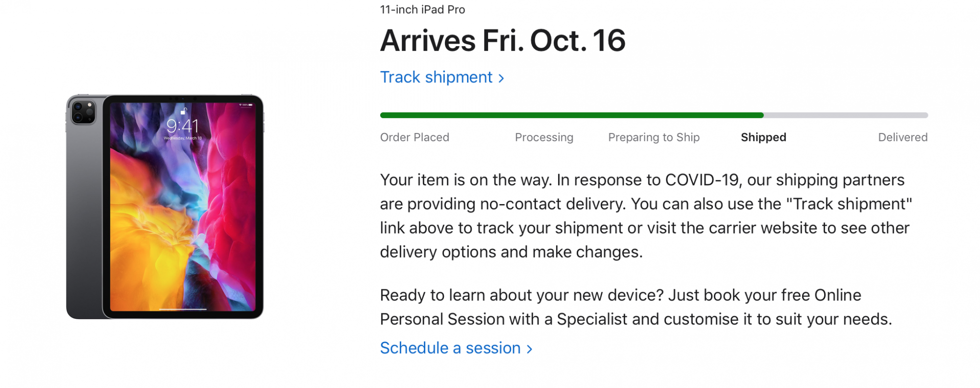Select the Preparing to Ship status step
This screenshot has width=980, height=388.
pos(654,137)
